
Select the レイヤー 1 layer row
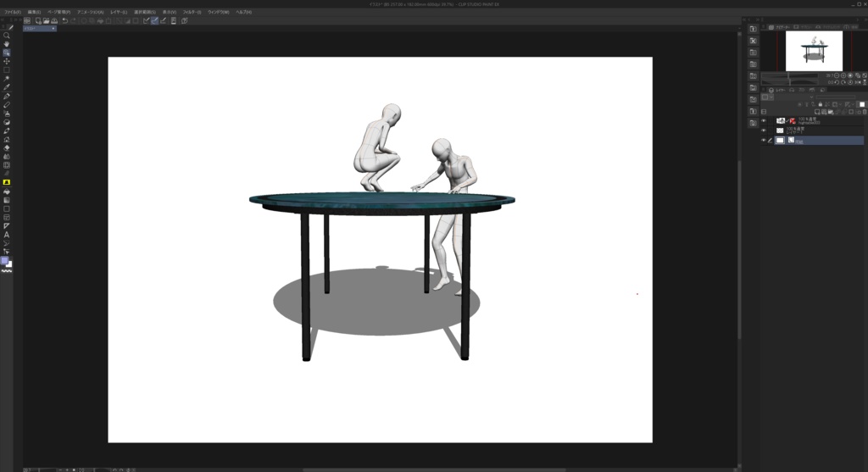[x=812, y=130]
